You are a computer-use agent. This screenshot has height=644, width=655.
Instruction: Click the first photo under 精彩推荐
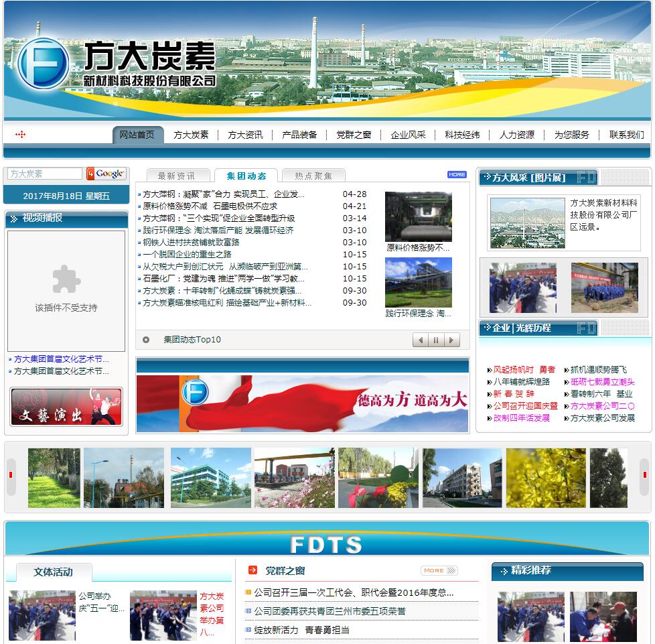(531, 617)
